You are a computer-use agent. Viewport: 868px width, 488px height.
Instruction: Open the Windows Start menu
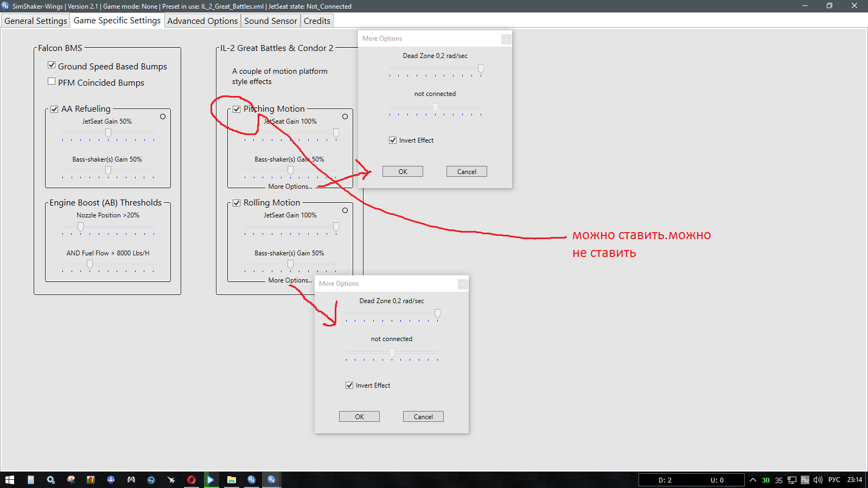pos(10,480)
